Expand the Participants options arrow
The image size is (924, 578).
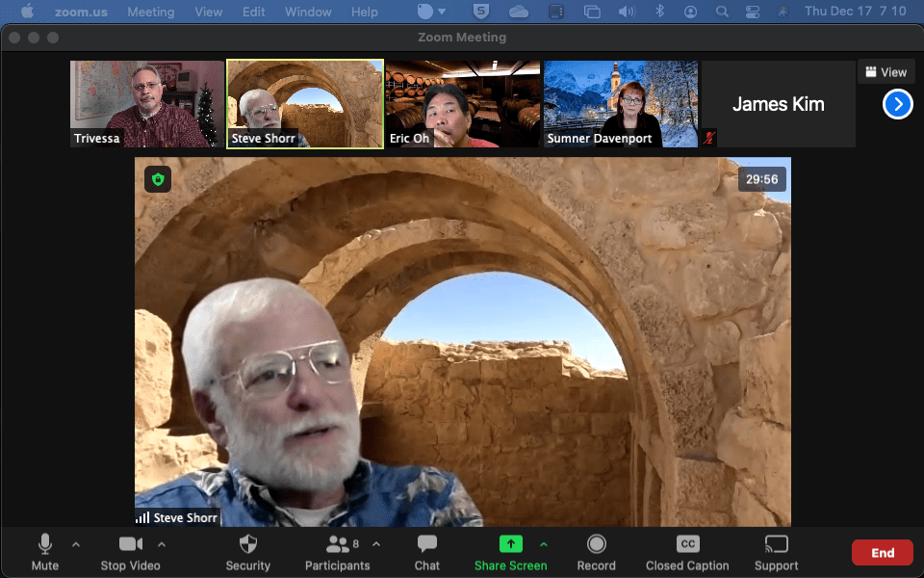(376, 543)
